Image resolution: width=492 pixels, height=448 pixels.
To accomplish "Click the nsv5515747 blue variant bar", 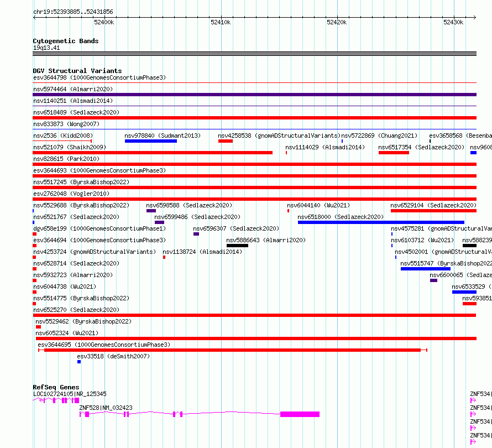I will click(x=426, y=269).
